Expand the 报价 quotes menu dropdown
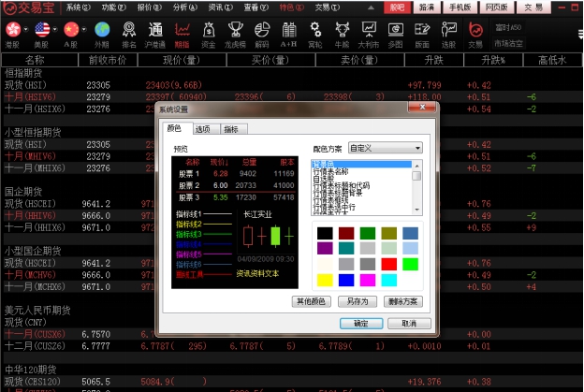This screenshot has height=392, width=584. (x=149, y=7)
